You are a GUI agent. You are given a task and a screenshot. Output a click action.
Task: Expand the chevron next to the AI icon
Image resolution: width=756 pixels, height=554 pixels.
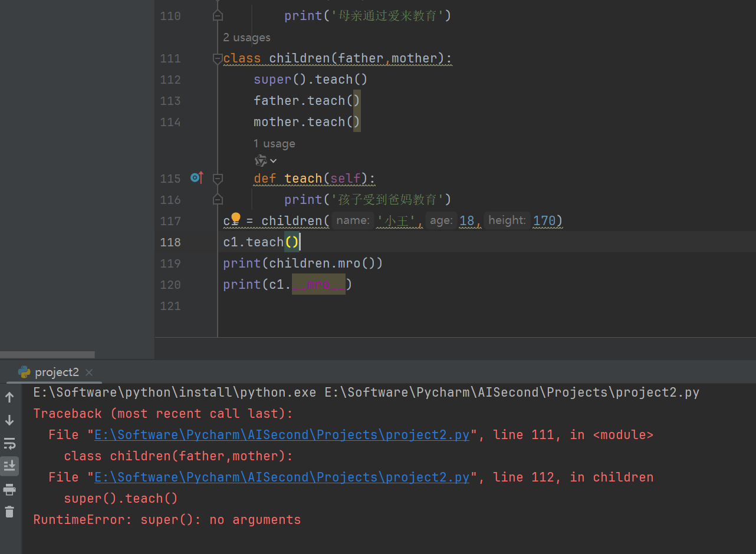[274, 161]
